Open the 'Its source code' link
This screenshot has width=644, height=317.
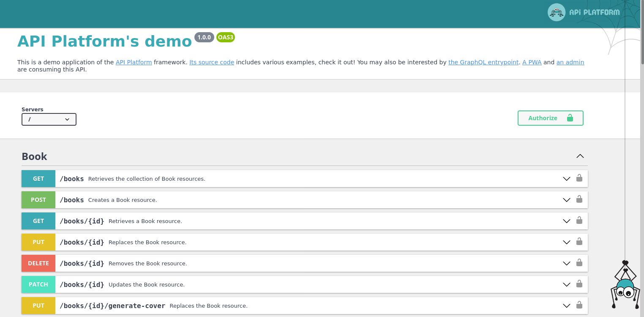pos(211,62)
